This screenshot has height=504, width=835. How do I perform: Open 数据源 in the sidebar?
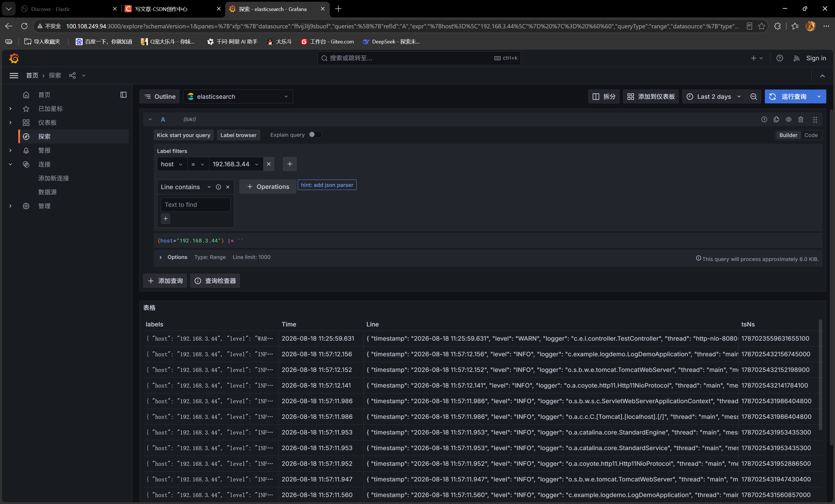(x=48, y=192)
